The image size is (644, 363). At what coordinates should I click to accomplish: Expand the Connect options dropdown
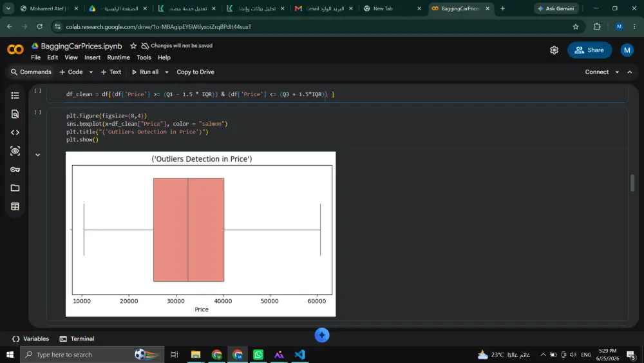(617, 72)
